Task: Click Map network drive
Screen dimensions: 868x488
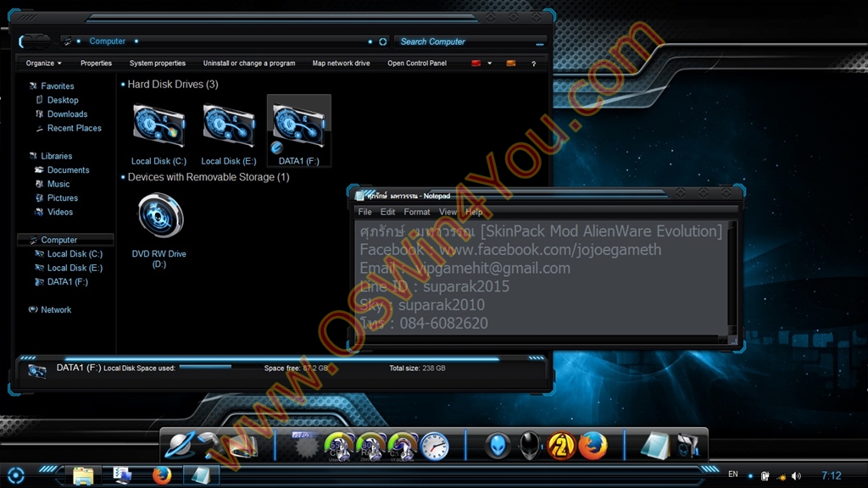Action: (x=341, y=63)
